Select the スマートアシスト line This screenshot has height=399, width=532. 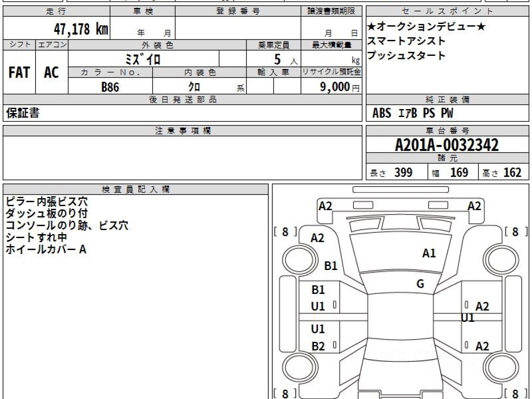[x=407, y=41]
